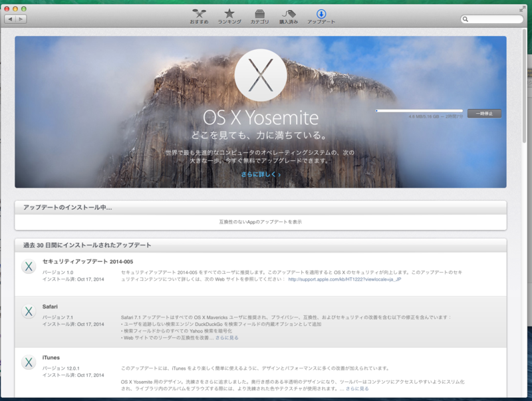The image size is (532, 401).
Task: Click the iTunes update title
Action: click(51, 358)
